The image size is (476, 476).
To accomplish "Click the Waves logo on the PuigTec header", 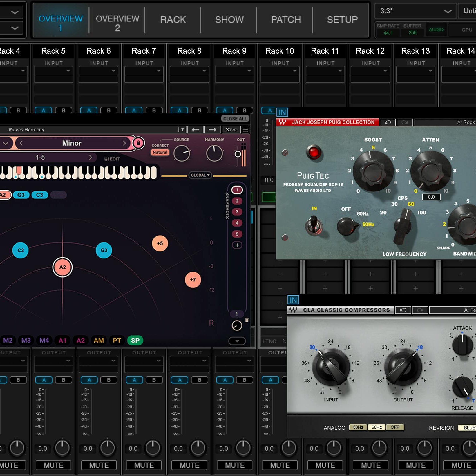I will click(x=282, y=122).
